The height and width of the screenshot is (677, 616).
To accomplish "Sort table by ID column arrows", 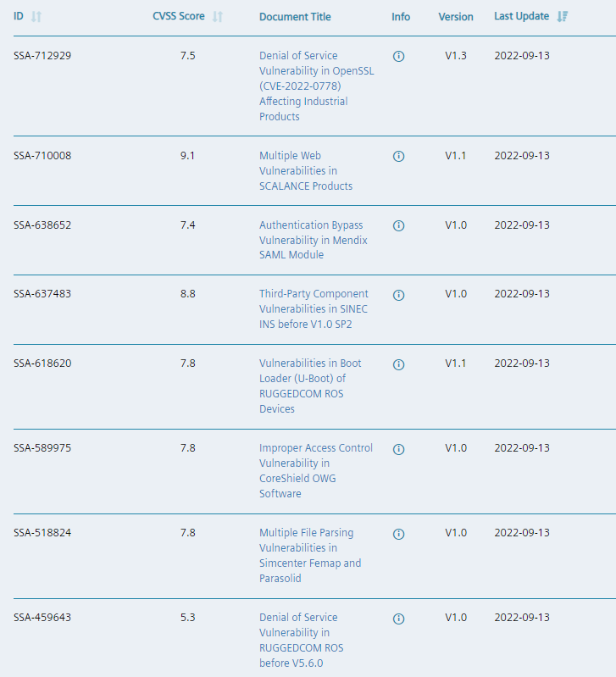I will [36, 17].
